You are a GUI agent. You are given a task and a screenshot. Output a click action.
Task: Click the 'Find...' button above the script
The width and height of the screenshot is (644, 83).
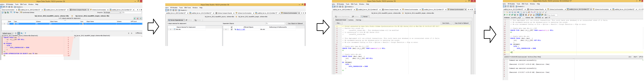(x=338, y=23)
